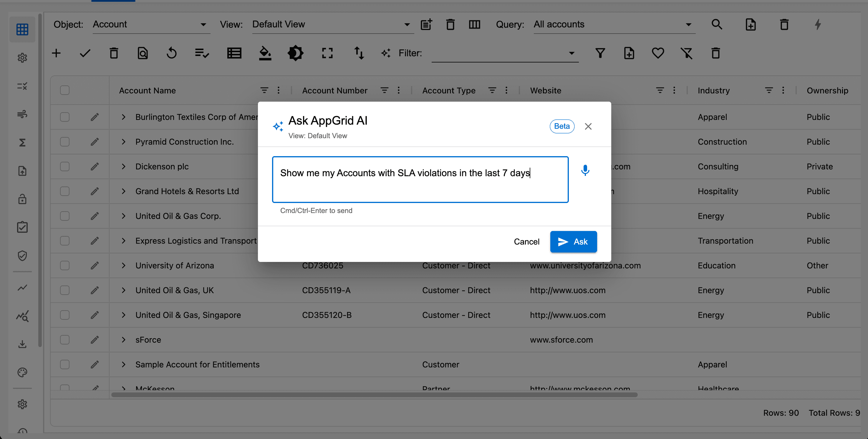Check the United Oil & Gas, Singapore checkbox

(x=65, y=315)
